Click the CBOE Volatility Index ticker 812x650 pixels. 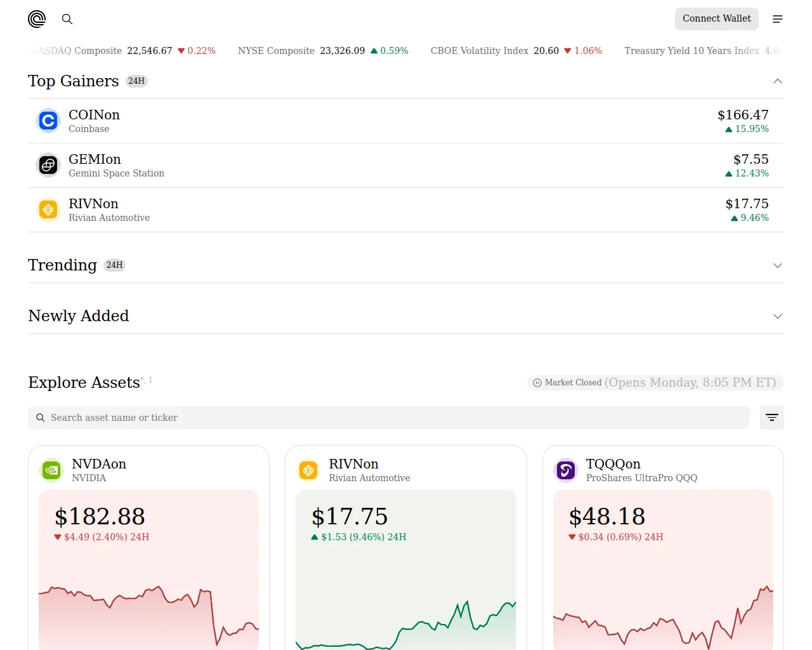coord(516,51)
